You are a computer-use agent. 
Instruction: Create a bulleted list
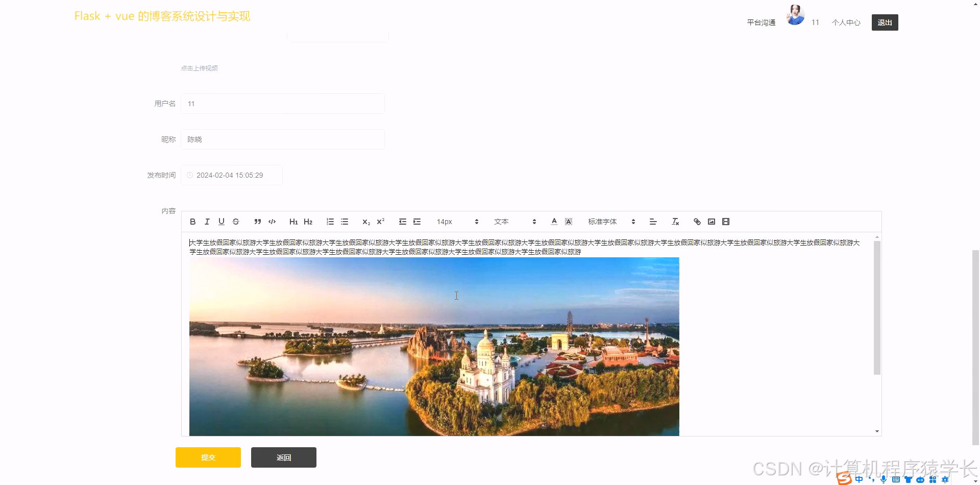pos(345,222)
